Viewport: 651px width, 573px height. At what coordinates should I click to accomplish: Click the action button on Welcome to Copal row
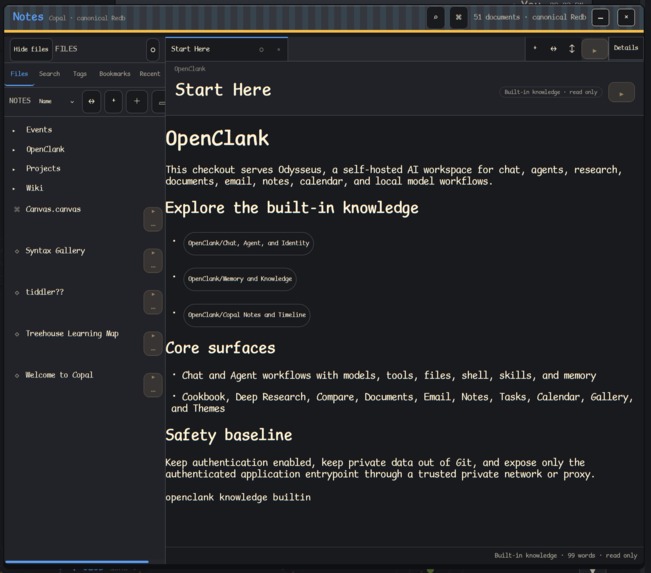pyautogui.click(x=153, y=384)
